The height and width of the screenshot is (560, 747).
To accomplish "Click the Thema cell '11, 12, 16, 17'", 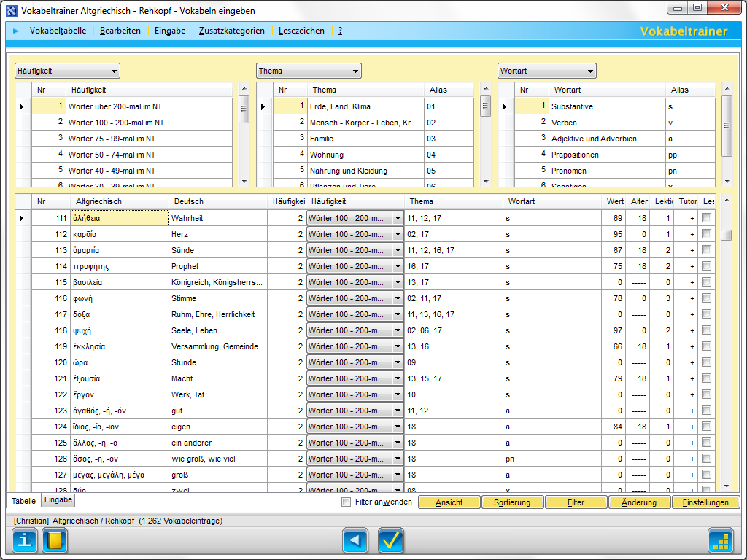I will pyautogui.click(x=454, y=251).
